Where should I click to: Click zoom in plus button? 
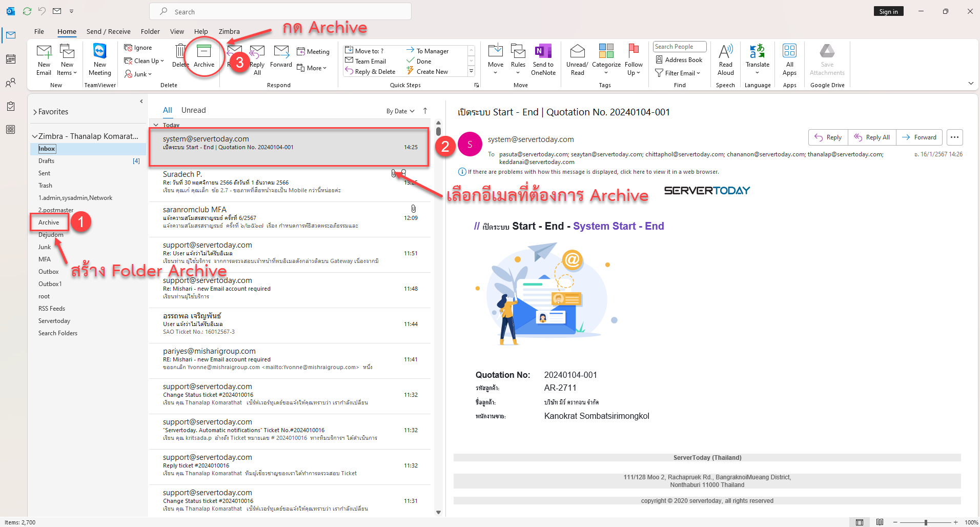(x=955, y=522)
